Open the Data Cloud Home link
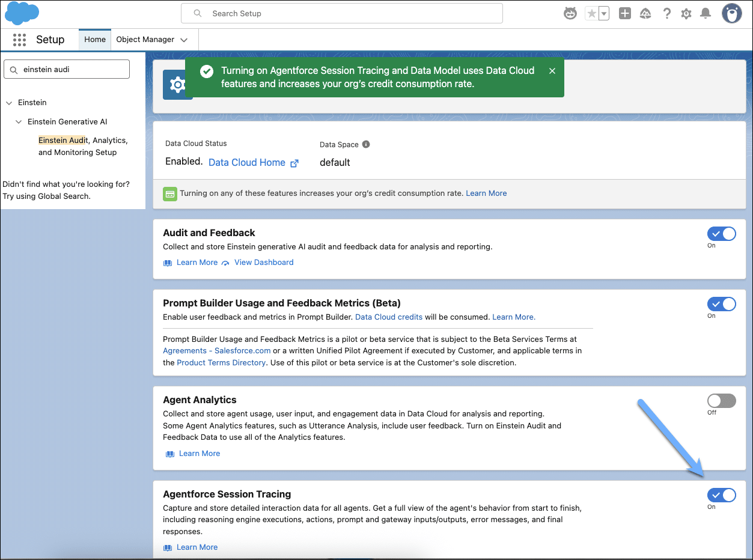 point(247,162)
